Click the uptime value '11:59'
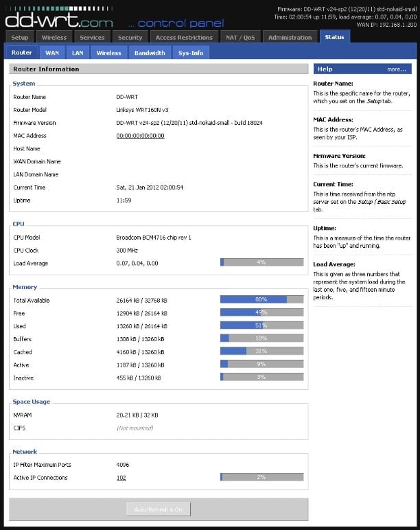Viewport: 420px width, 530px height. 124,200
